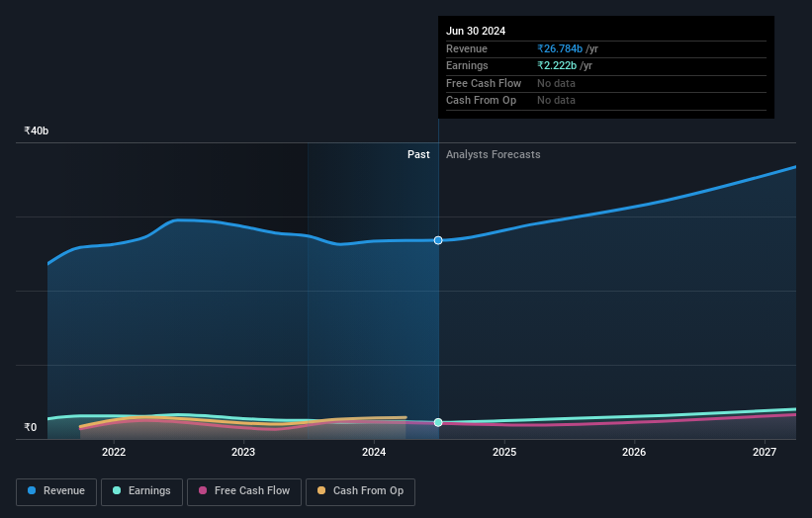Screen dimensions: 812x518
Task: Click the Revenue row label in tooltip
Action: click(467, 48)
